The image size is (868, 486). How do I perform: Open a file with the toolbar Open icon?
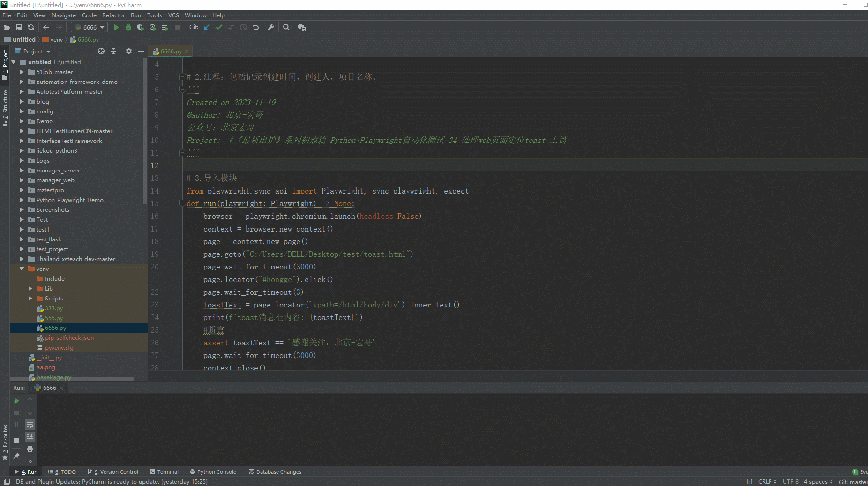(x=7, y=27)
